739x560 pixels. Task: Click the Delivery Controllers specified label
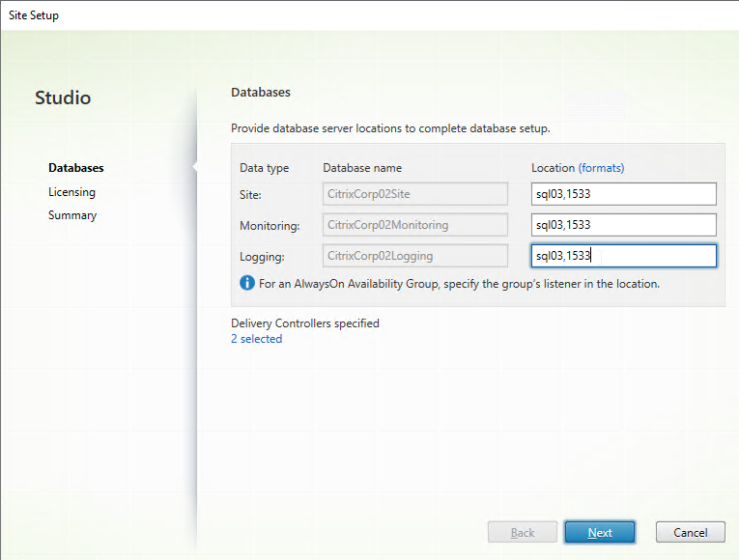pyautogui.click(x=305, y=323)
